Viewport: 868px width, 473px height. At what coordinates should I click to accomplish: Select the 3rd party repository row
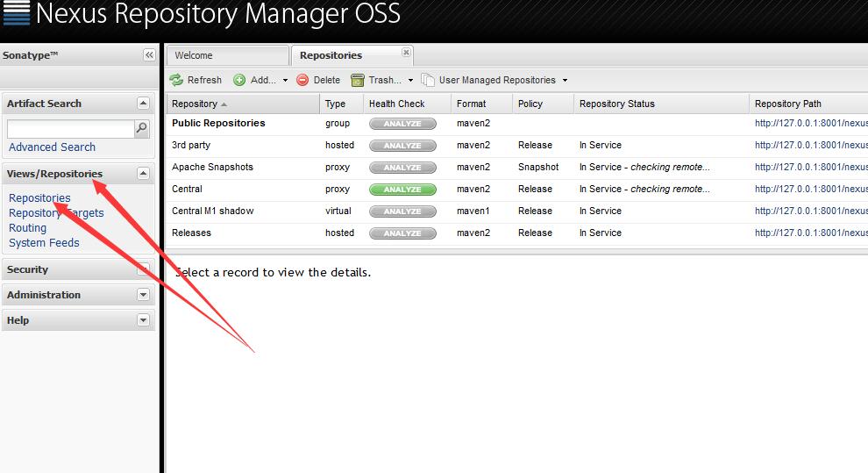517,146
